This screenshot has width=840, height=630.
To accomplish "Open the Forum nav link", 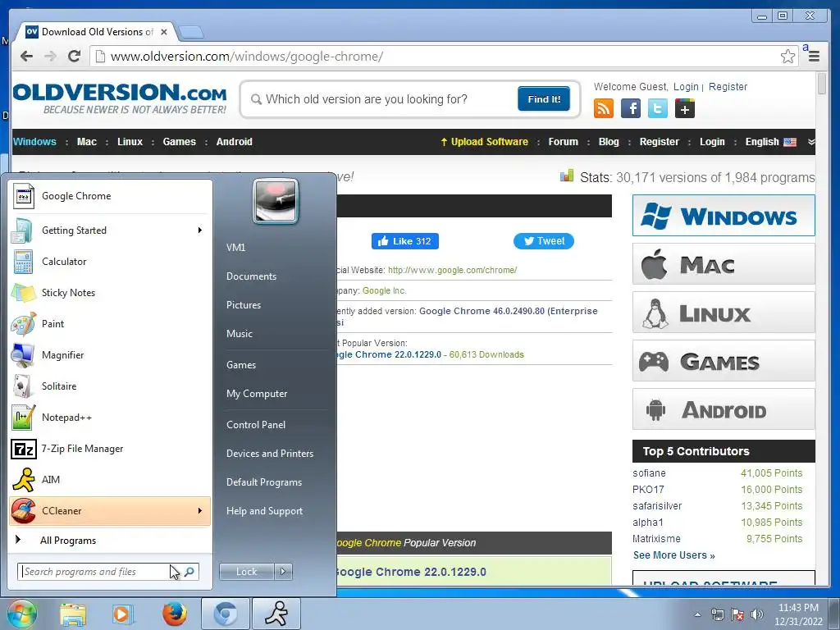I will tap(563, 142).
